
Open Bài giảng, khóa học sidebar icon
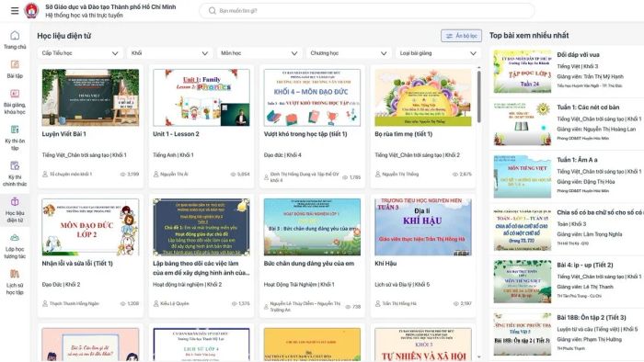tap(15, 94)
